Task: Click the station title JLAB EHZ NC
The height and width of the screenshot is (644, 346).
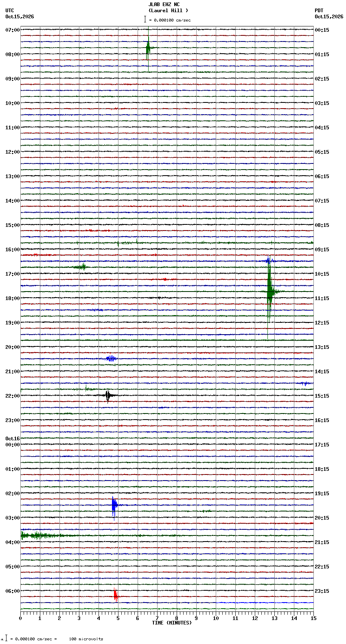Action: click(x=164, y=4)
